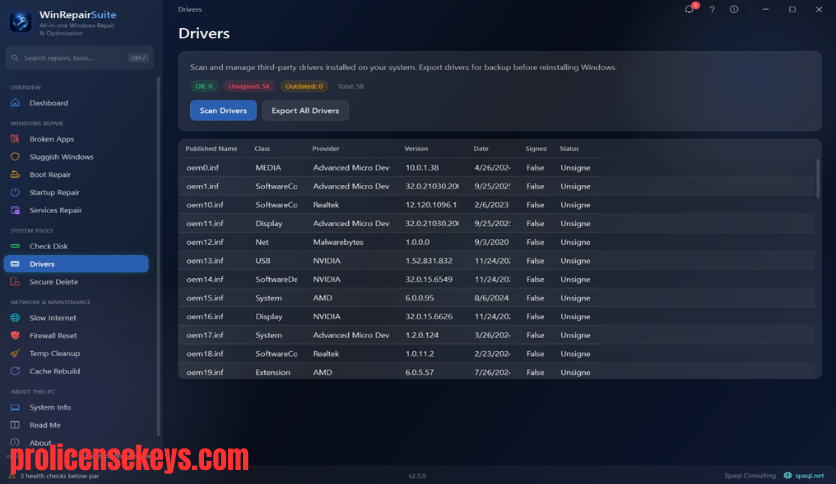Open Services Repair in sidebar
This screenshot has height=484, width=836.
[x=76, y=210]
